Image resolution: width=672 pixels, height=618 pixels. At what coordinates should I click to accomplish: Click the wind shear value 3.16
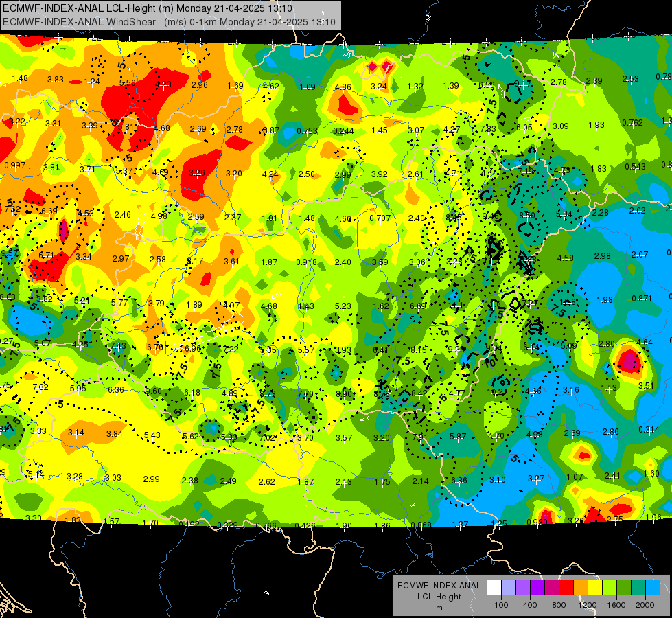(x=571, y=390)
